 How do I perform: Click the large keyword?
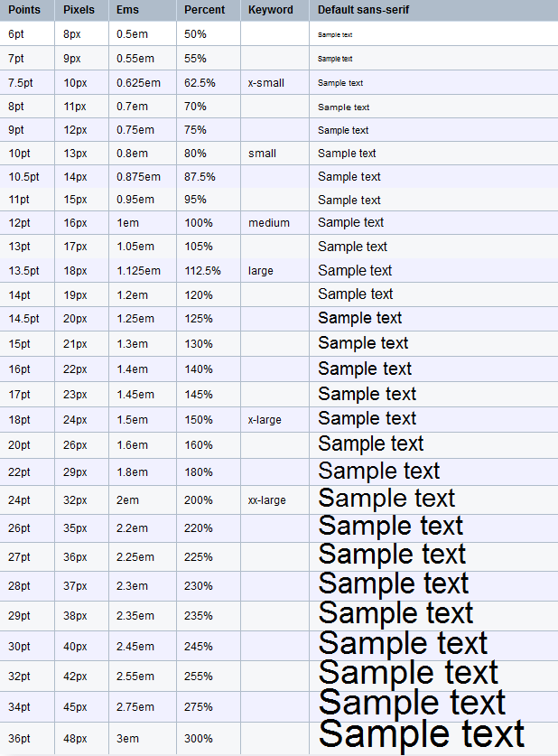click(261, 271)
